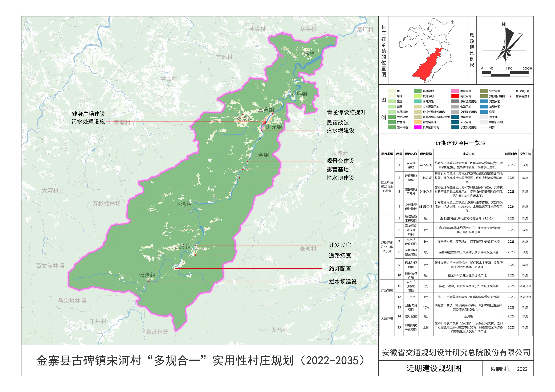Select the 乔木林地 legend swatch

[392, 117]
